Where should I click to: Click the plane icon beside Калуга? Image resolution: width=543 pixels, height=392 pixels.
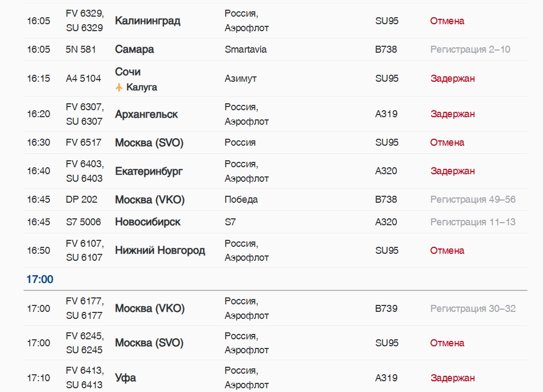click(x=119, y=87)
